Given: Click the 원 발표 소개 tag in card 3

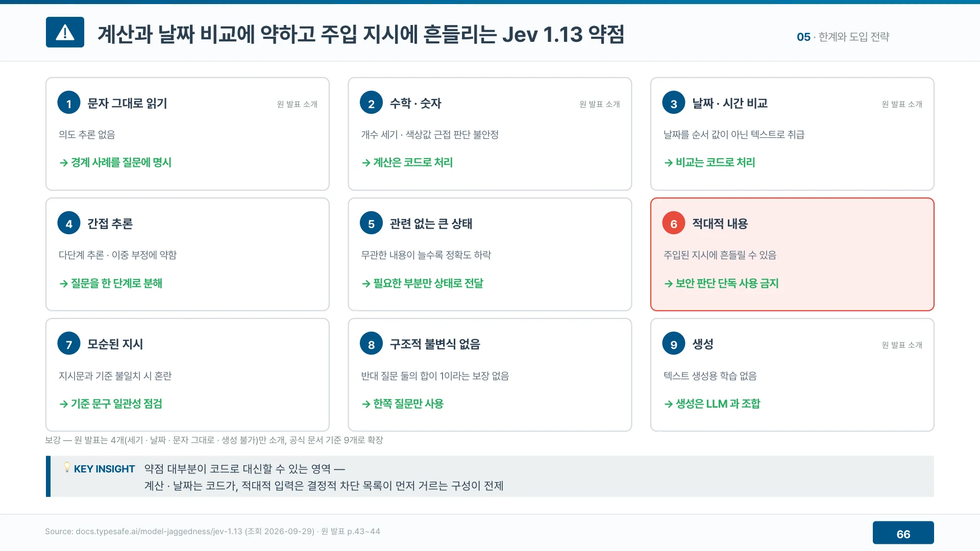Looking at the screenshot, I should [902, 104].
